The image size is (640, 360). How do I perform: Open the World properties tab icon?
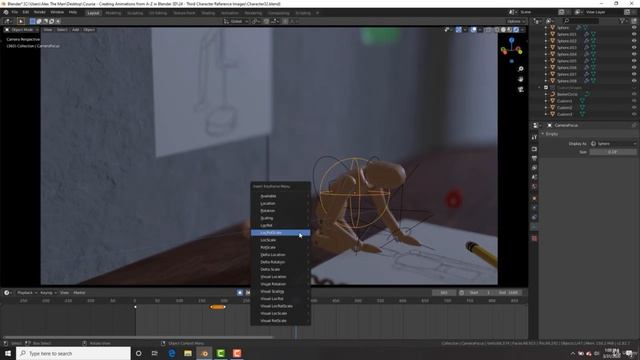(x=534, y=187)
